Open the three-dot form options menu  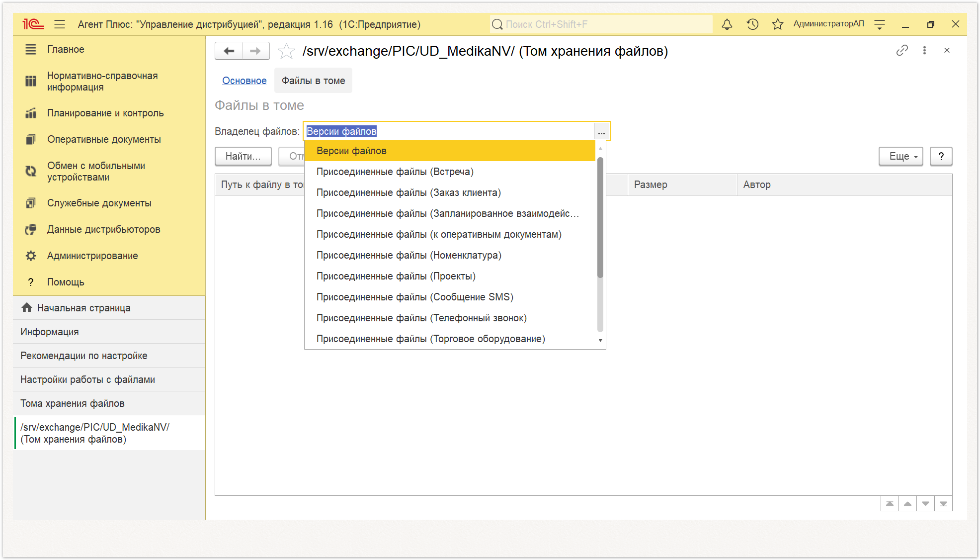coord(924,50)
